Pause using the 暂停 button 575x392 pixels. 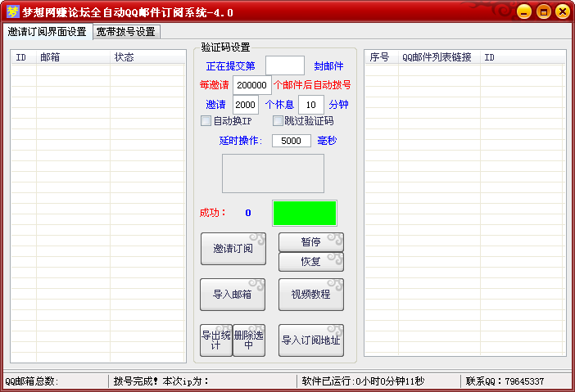click(311, 241)
